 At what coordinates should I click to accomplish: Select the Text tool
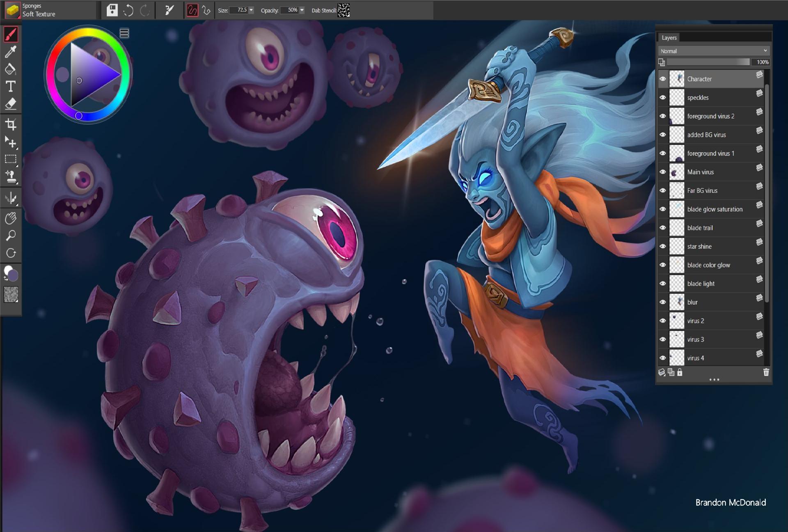11,86
